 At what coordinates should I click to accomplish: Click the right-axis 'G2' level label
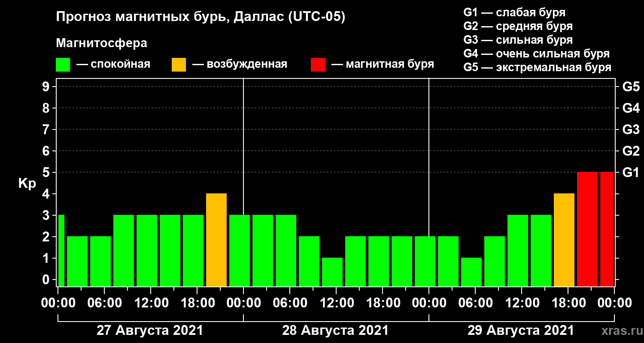(x=631, y=151)
